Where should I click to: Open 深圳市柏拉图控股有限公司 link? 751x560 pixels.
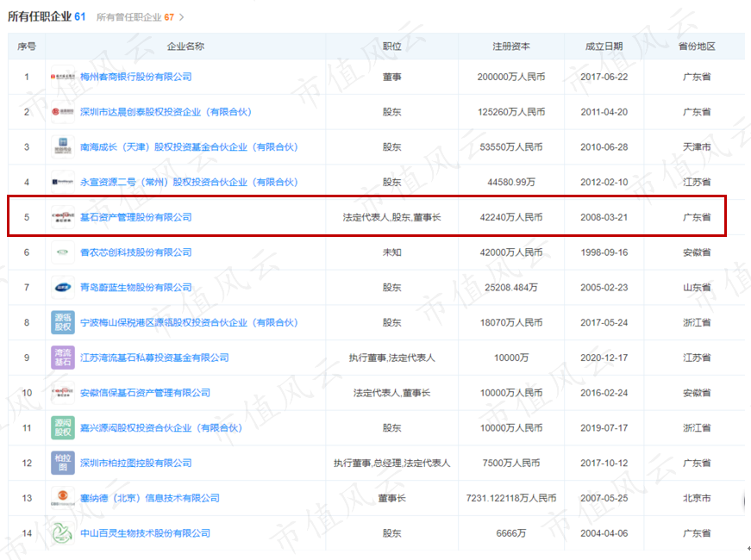136,463
